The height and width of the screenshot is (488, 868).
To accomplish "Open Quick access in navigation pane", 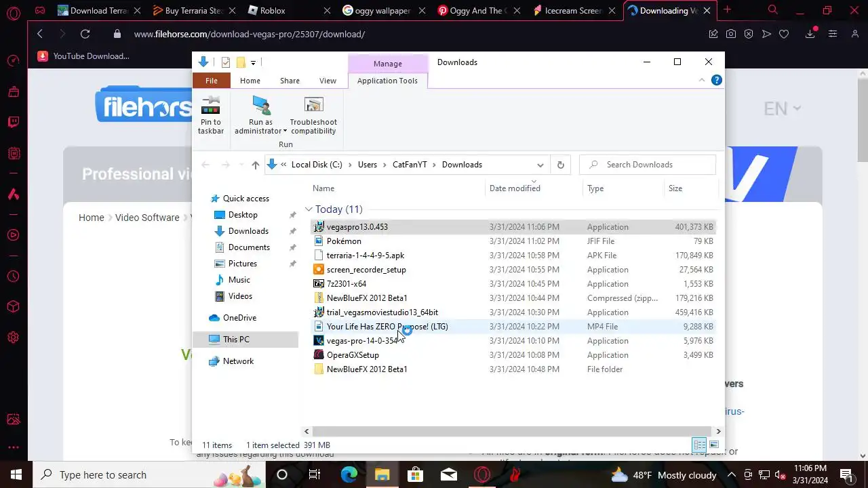I will click(x=245, y=199).
